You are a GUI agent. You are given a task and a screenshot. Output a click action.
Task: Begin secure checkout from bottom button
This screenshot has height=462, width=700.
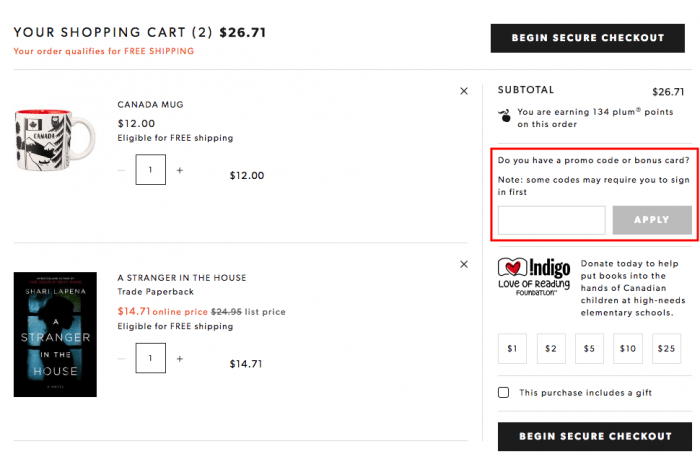click(x=595, y=437)
